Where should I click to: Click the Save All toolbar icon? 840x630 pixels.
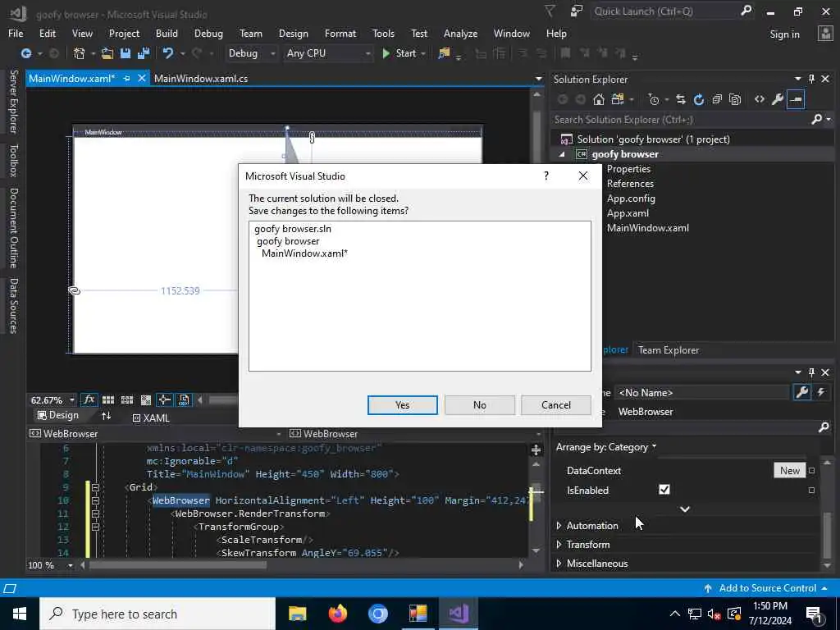point(144,53)
